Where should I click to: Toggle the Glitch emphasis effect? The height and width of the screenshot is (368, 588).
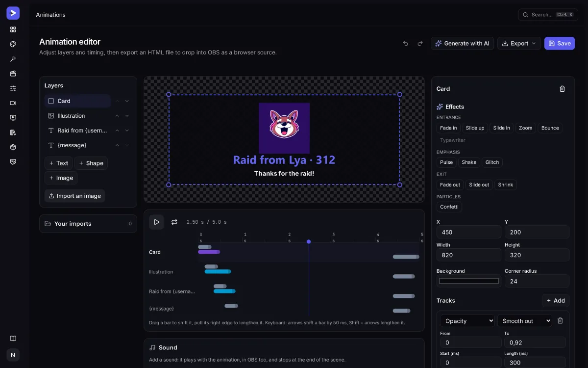492,162
